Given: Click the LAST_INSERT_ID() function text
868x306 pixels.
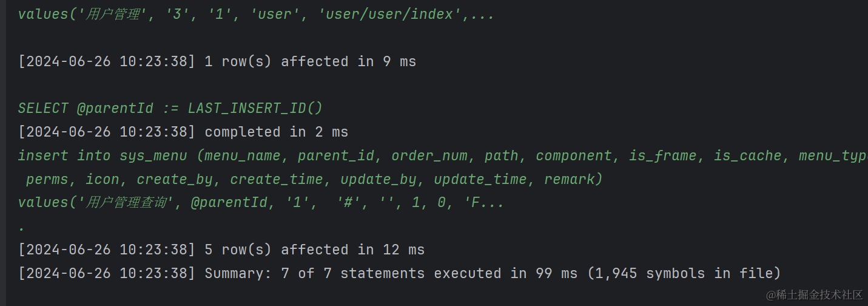Looking at the screenshot, I should point(255,108).
